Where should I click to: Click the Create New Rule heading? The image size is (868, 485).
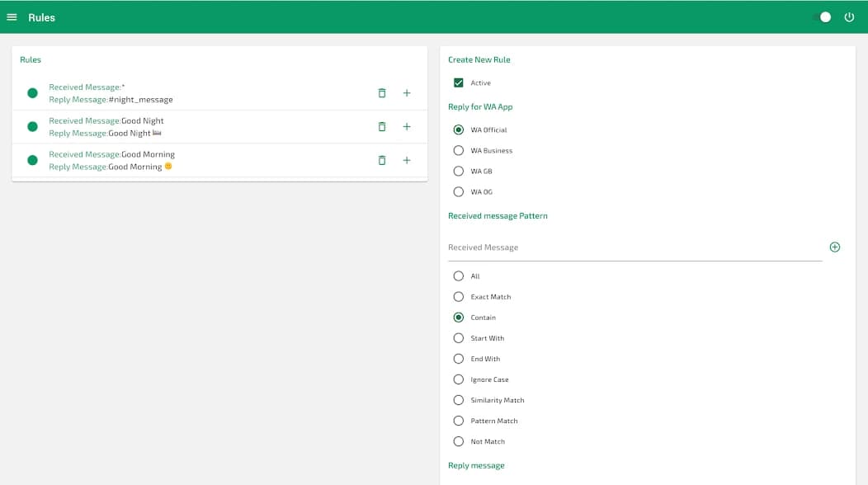point(479,59)
